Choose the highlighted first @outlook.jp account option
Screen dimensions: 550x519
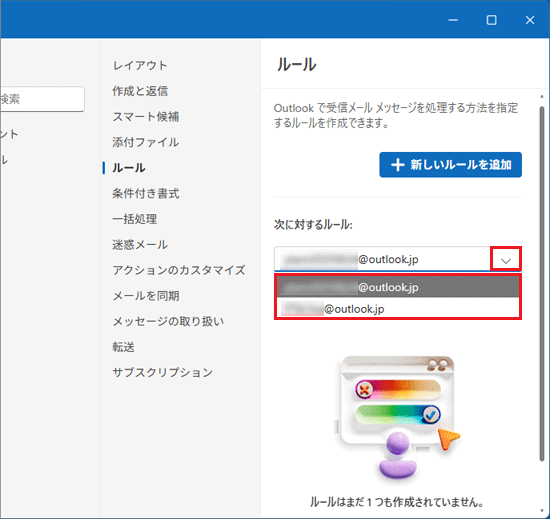tap(398, 287)
